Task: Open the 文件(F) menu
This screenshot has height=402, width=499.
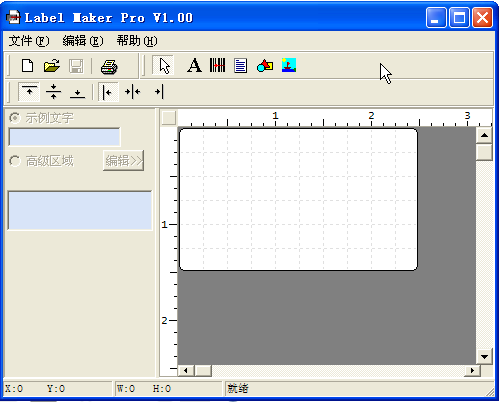Action: tap(29, 41)
